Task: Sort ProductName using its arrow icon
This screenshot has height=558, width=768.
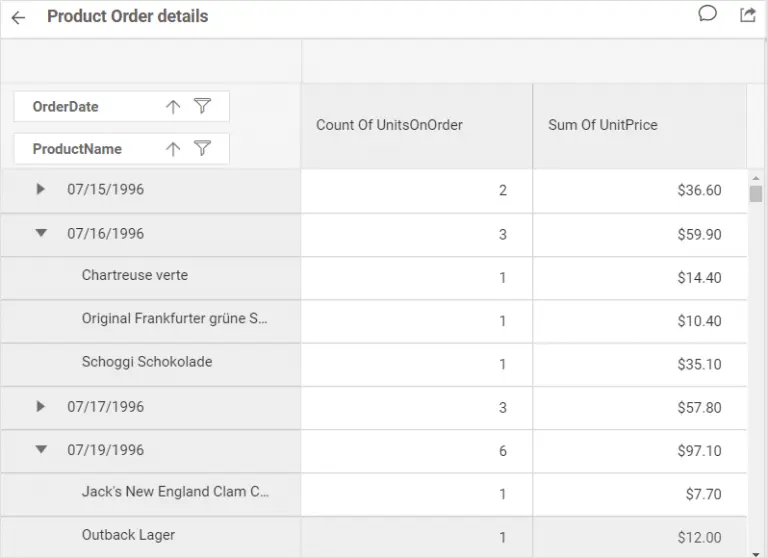Action: [173, 149]
